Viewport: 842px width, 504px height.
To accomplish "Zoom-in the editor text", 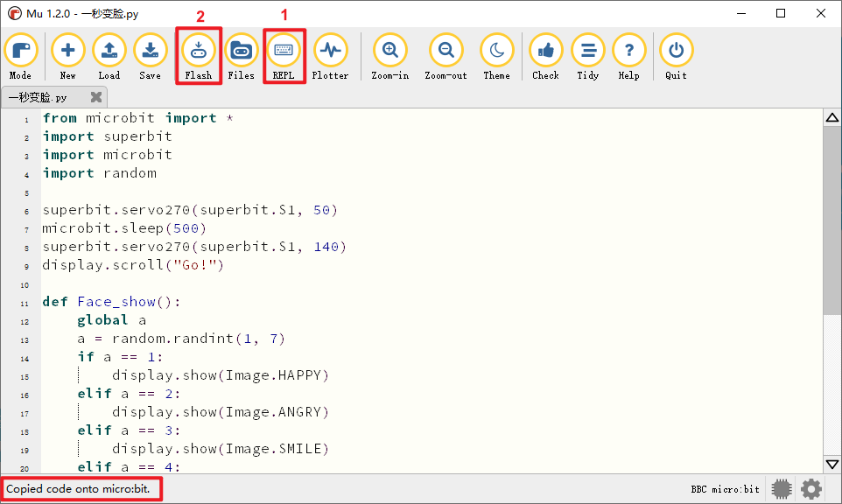I will [390, 56].
